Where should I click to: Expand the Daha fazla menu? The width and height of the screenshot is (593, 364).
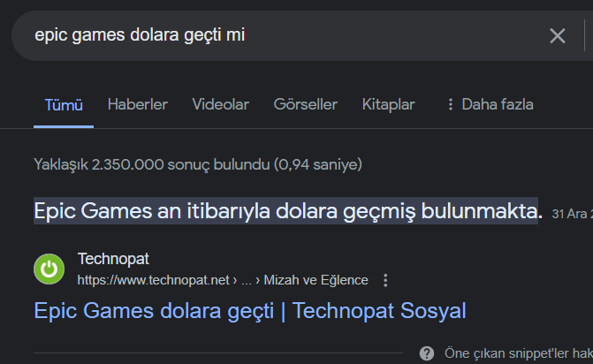489,104
